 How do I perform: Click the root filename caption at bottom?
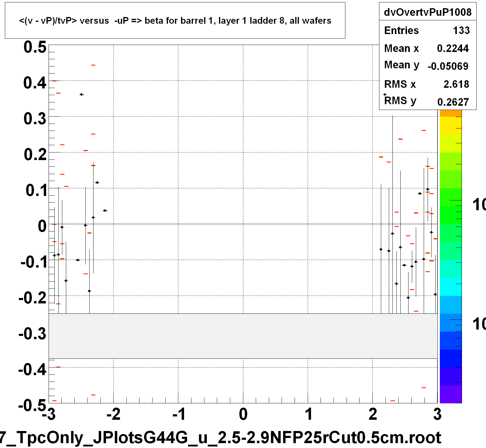tap(221, 437)
